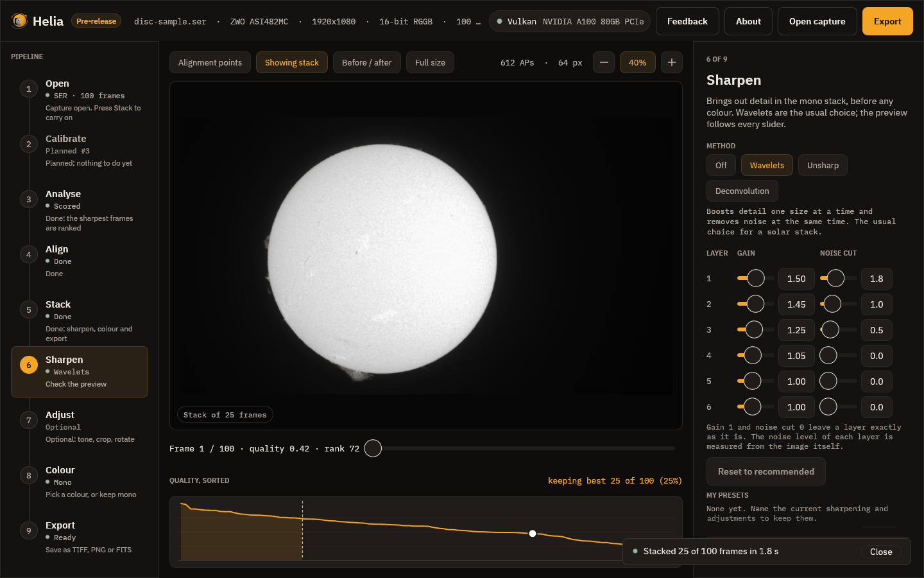Viewport: 924px width, 578px height.
Task: Select pipeline step 4 number badge
Action: point(28,254)
